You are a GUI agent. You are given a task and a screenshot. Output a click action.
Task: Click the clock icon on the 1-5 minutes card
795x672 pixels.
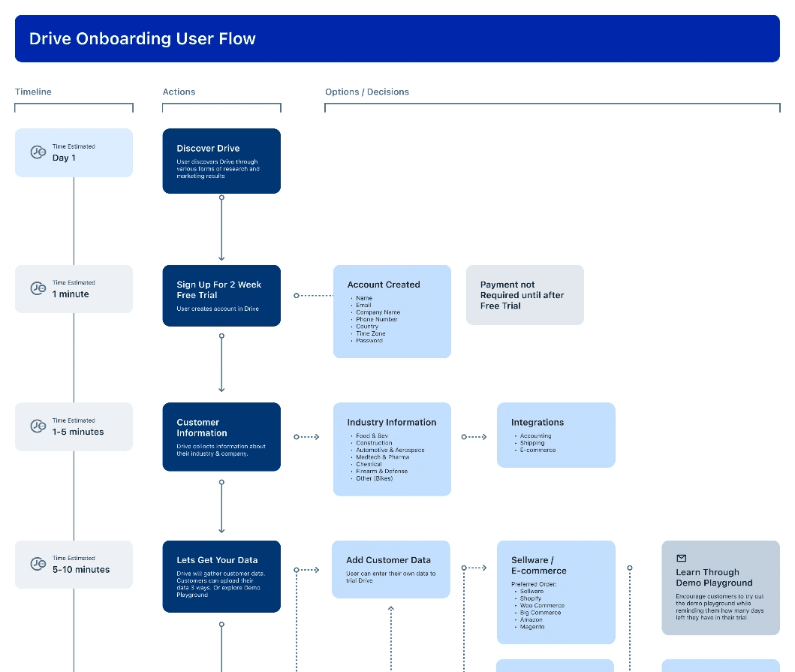tap(37, 426)
